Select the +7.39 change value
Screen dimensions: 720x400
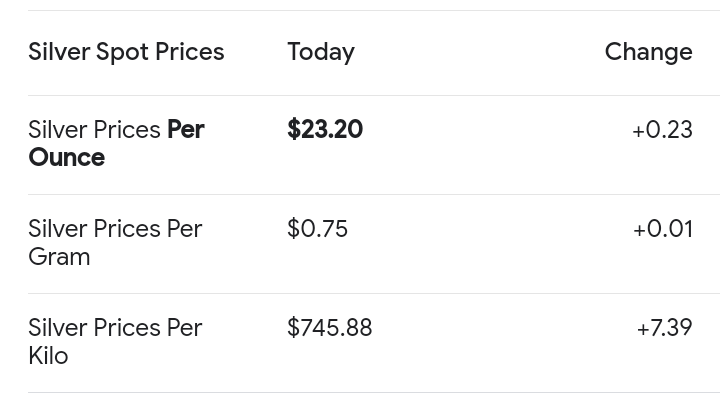pos(664,328)
